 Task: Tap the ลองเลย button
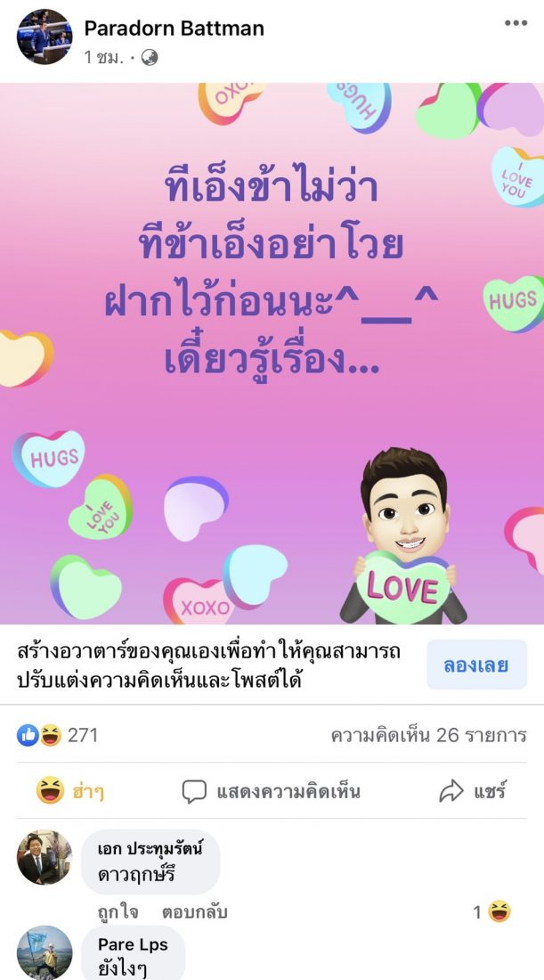pyautogui.click(x=476, y=665)
